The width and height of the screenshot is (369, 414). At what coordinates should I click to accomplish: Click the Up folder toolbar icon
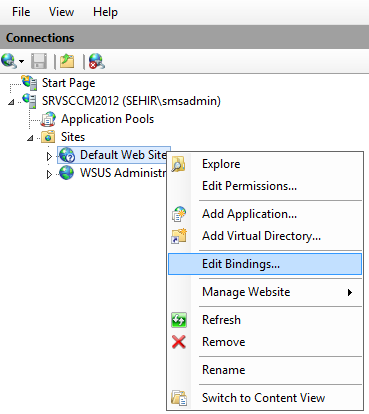pyautogui.click(x=67, y=61)
